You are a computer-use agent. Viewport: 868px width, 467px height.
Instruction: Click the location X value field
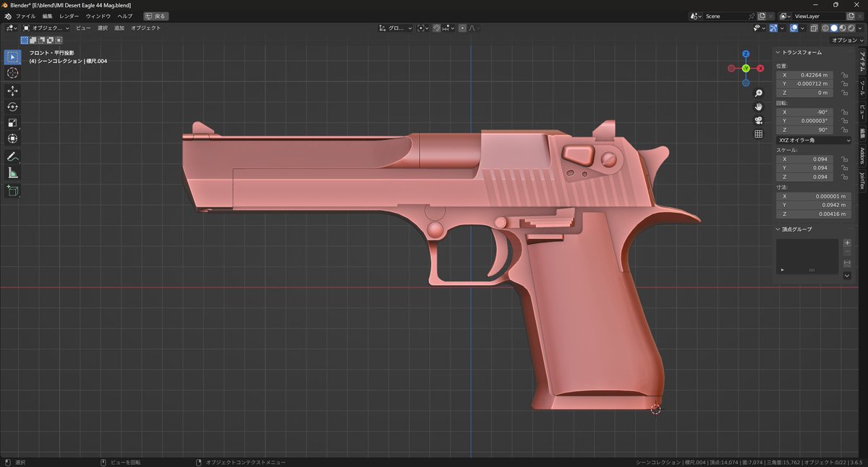click(x=804, y=75)
